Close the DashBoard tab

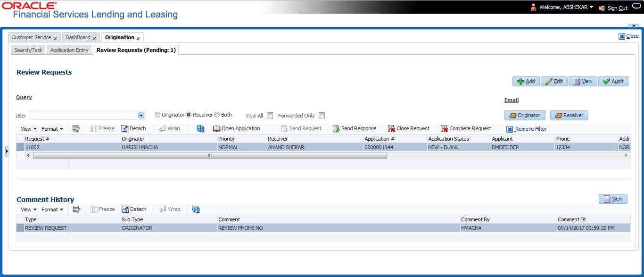94,38
